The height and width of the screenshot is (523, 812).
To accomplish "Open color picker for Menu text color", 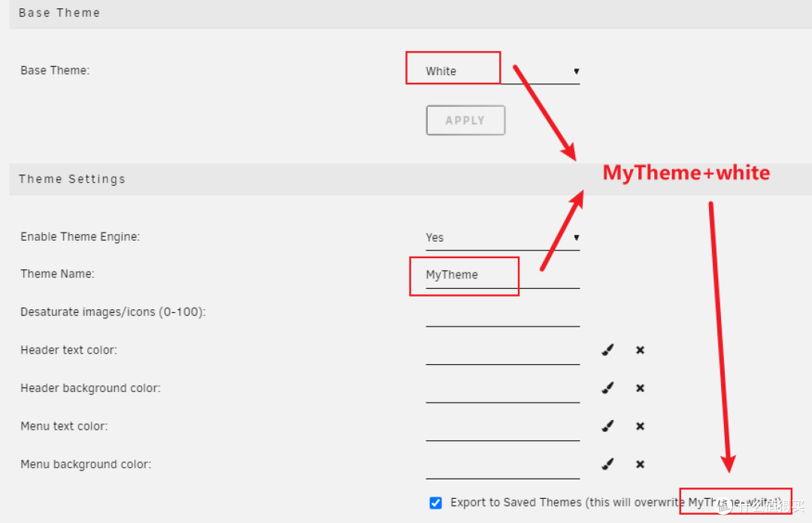I will tap(607, 426).
